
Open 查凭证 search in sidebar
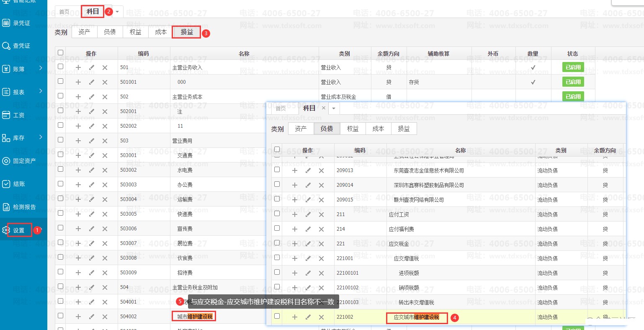[21, 46]
